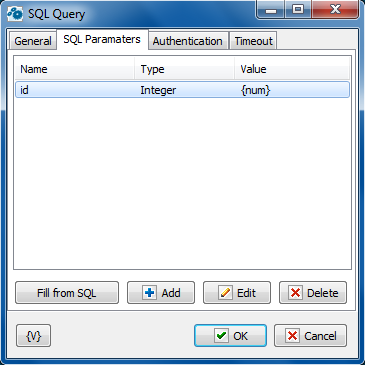This screenshot has width=365, height=365.
Task: Sort by the Name column header
Action: pos(74,69)
